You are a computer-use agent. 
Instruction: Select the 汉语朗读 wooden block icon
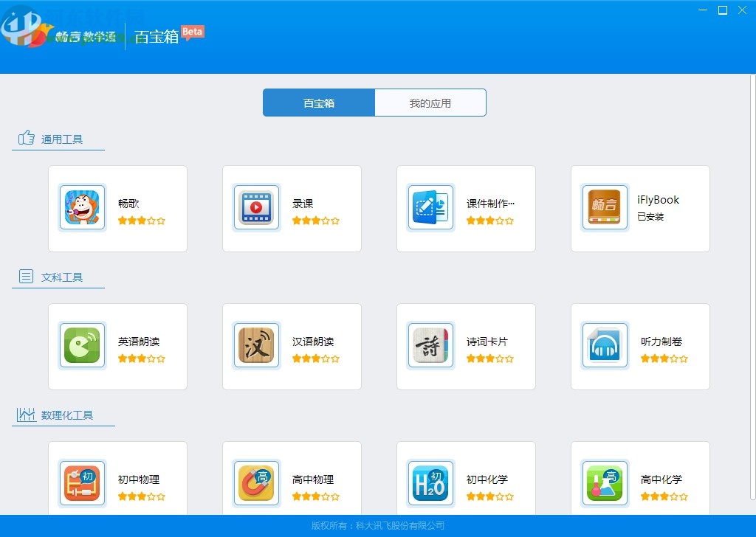(256, 345)
